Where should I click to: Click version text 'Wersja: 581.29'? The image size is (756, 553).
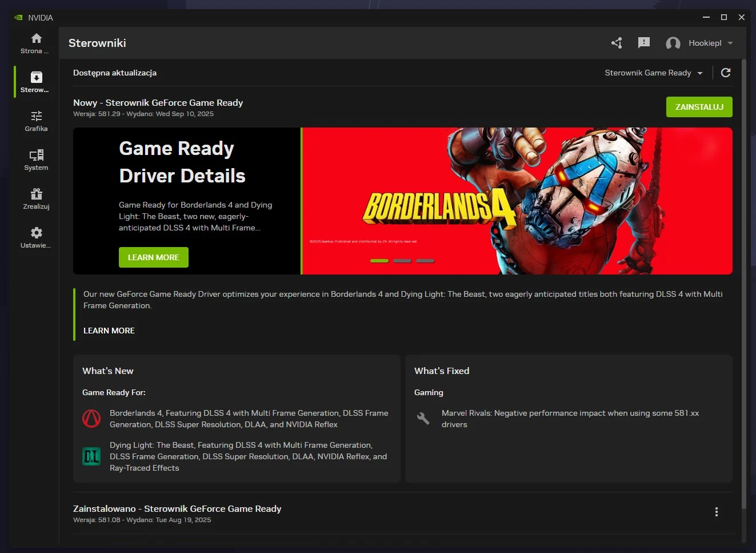click(x=97, y=114)
